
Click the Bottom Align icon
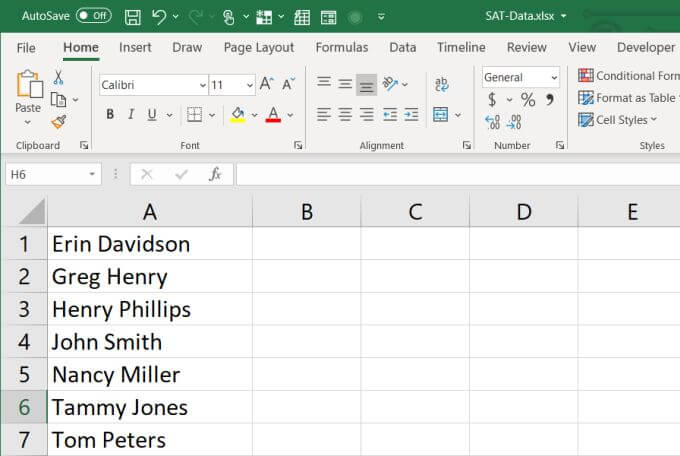366,84
